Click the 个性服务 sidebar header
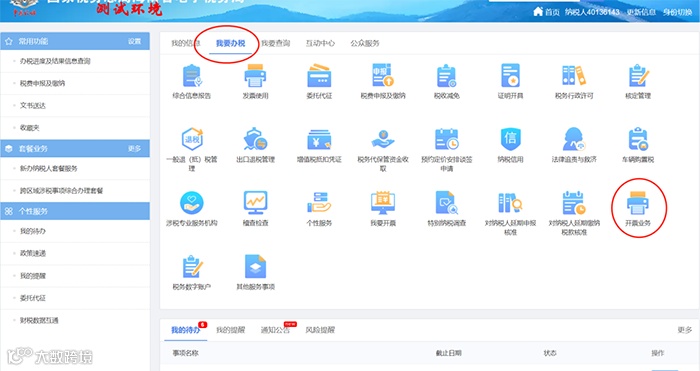The height and width of the screenshot is (371, 700). coord(75,211)
